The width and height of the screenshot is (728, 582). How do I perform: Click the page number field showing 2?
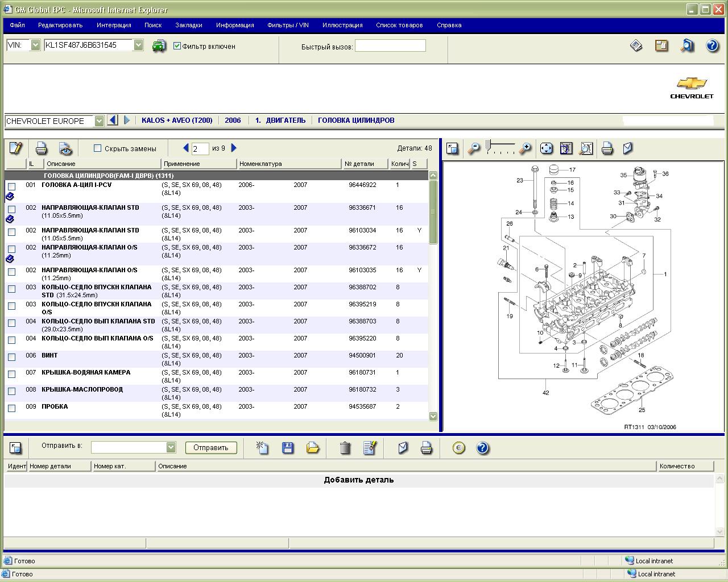point(200,149)
